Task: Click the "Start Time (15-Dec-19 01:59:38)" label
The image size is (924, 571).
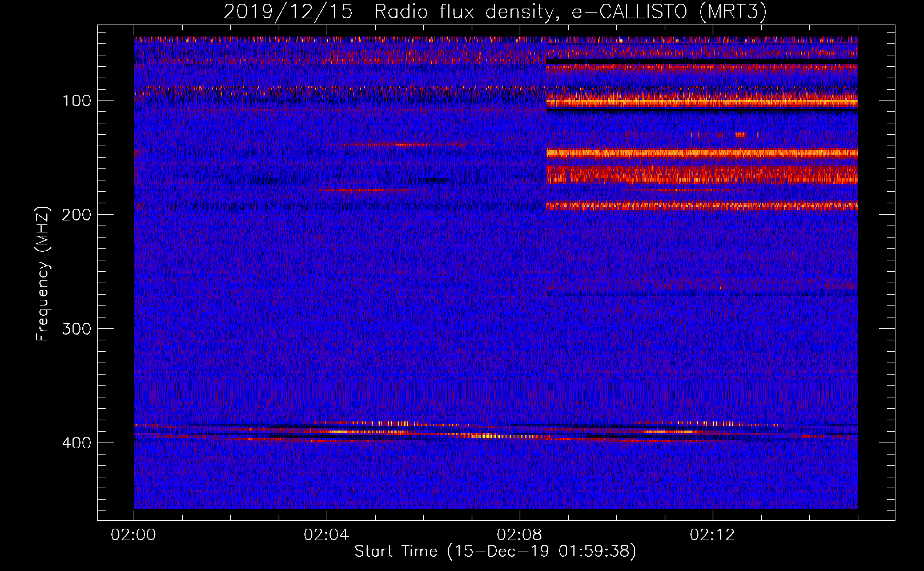Action: point(495,552)
